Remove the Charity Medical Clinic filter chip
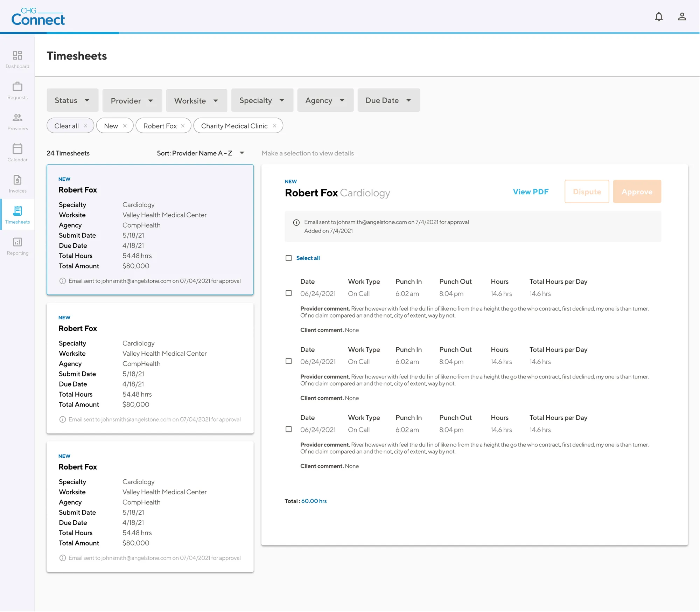 274,126
